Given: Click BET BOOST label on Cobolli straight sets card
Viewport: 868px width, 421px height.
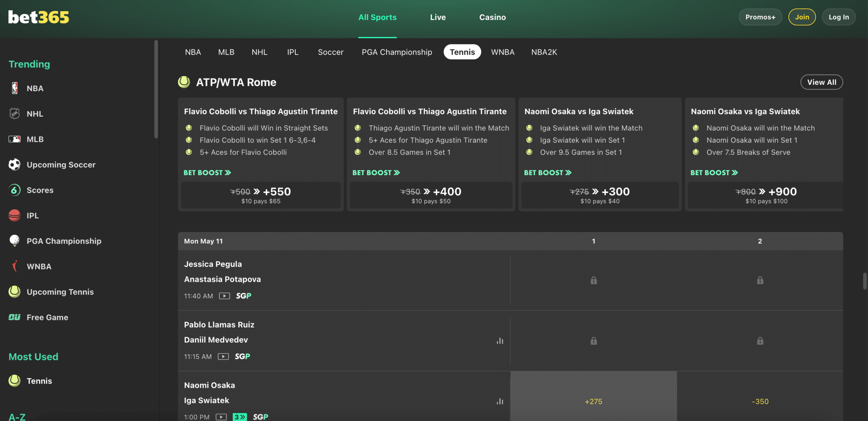Looking at the screenshot, I should pos(207,173).
